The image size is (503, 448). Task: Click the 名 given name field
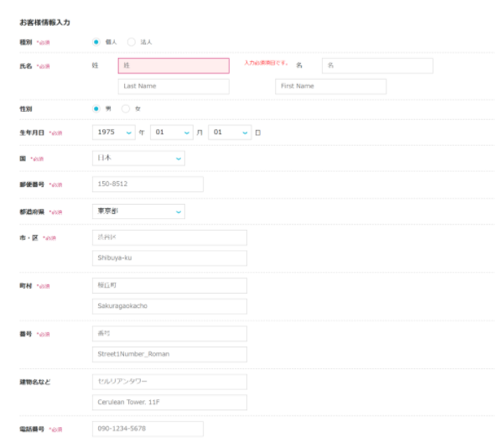tap(376, 65)
